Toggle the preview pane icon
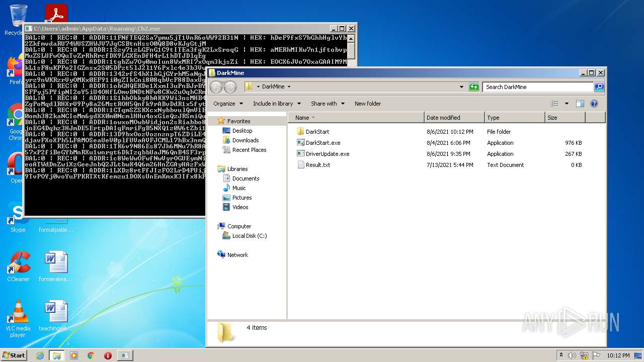 click(580, 104)
